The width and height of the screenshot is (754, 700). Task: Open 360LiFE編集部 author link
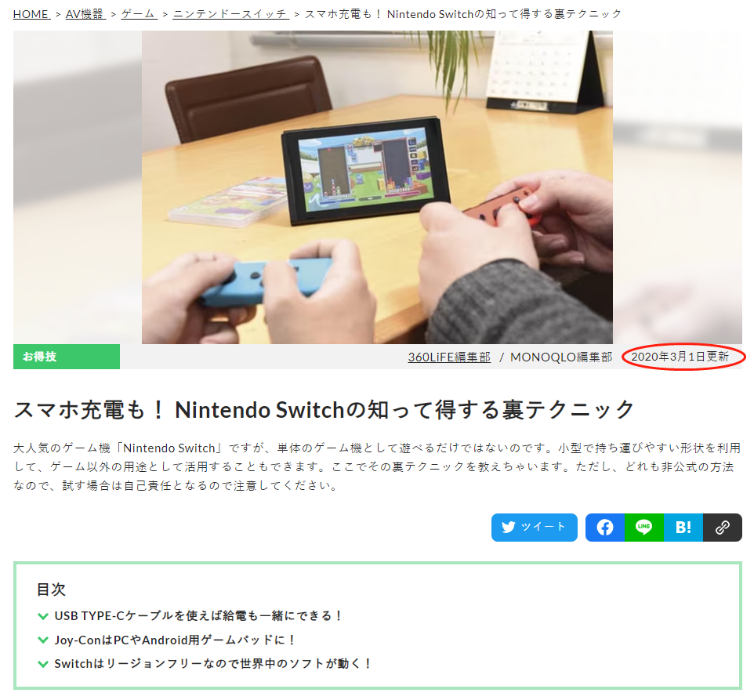[449, 357]
